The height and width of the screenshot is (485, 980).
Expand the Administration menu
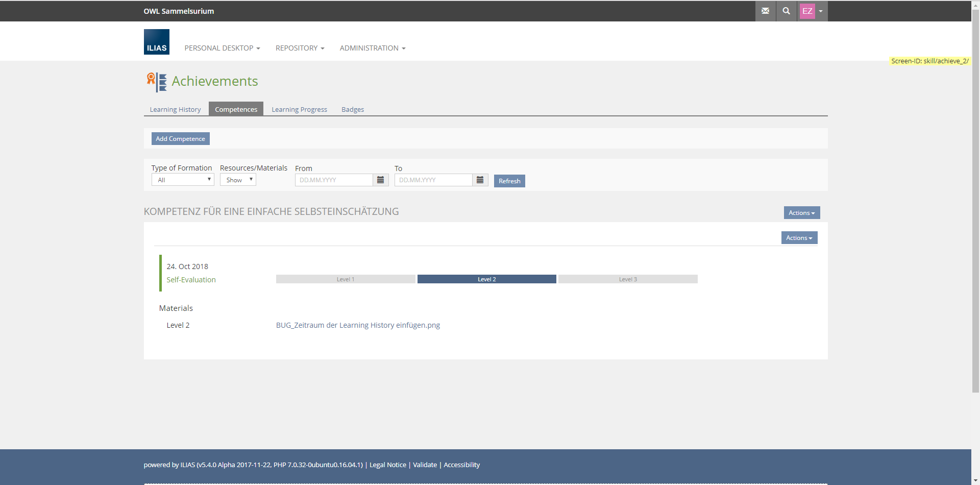coord(372,48)
